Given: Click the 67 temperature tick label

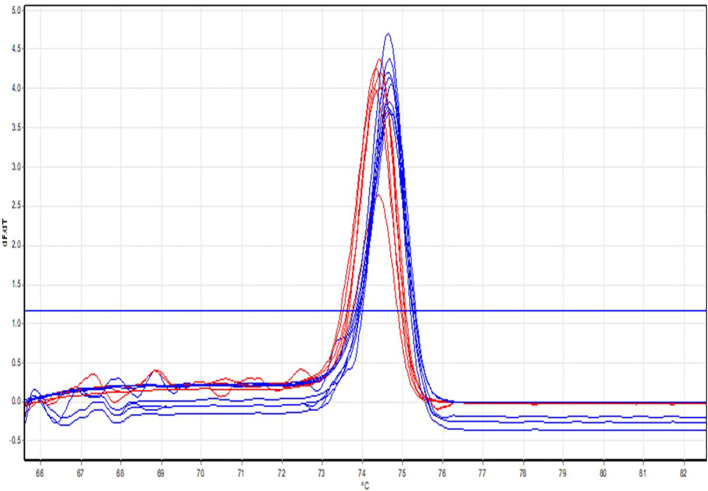Looking at the screenshot, I should [x=81, y=473].
